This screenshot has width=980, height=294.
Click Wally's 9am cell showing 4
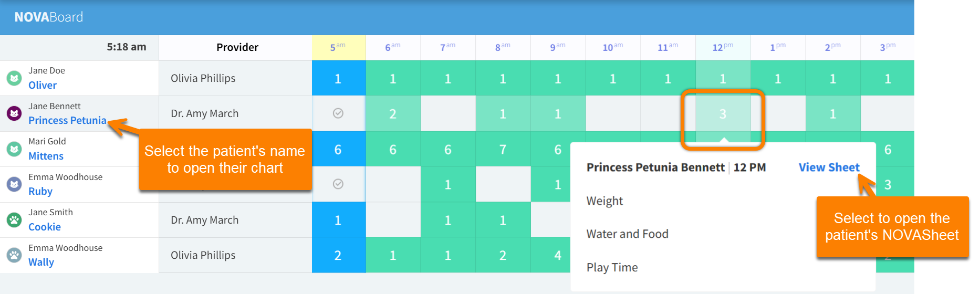[x=557, y=256]
